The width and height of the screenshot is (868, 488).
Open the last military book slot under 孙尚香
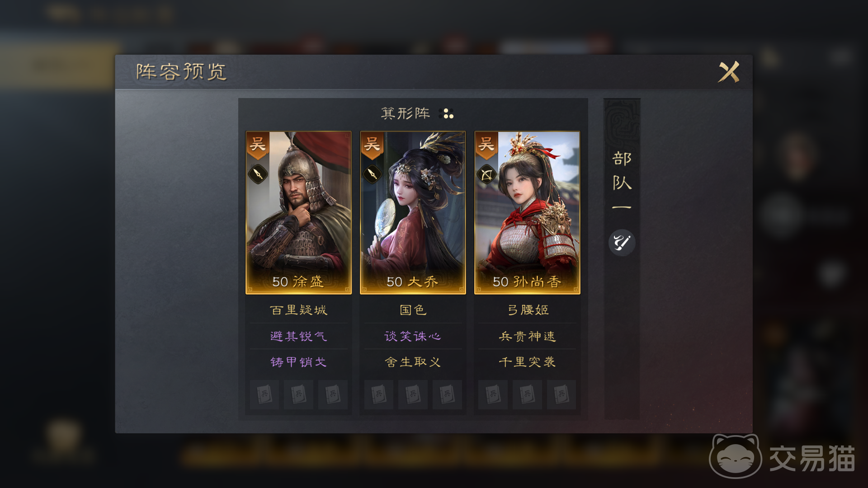point(561,394)
